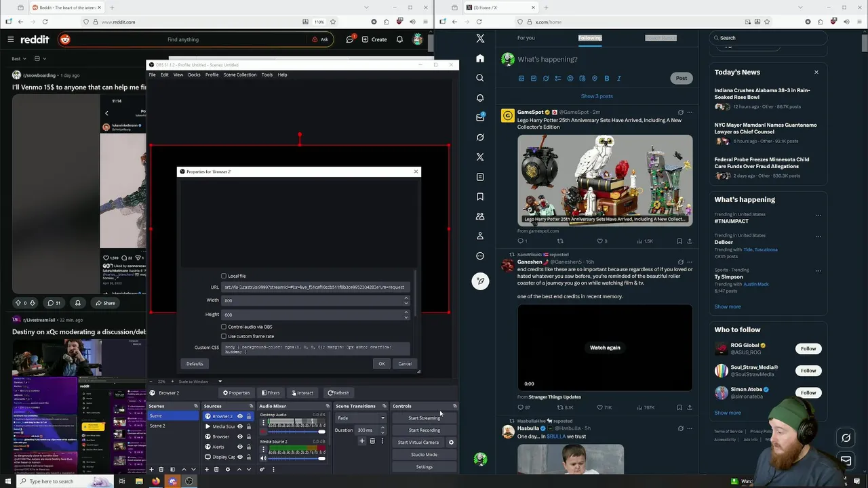Toggle the Local file checkbox
This screenshot has height=488, width=868.
click(x=224, y=276)
